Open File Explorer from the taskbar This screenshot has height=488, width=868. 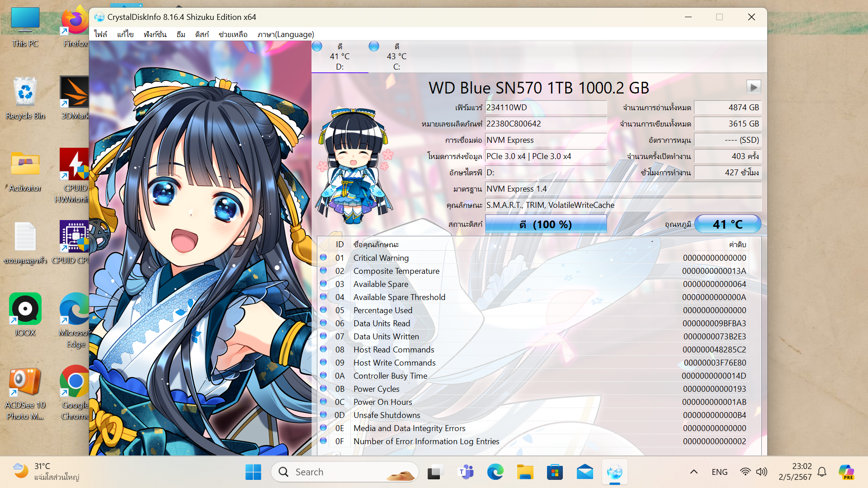pyautogui.click(x=525, y=472)
